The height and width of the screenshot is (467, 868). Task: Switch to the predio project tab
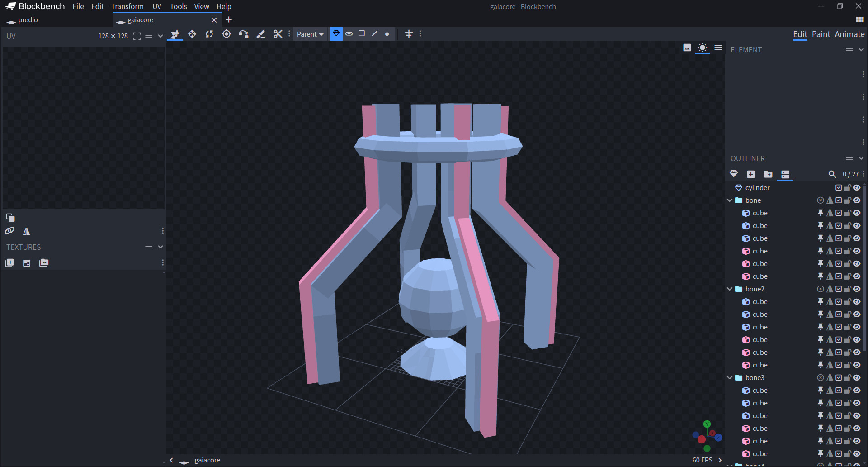28,20
